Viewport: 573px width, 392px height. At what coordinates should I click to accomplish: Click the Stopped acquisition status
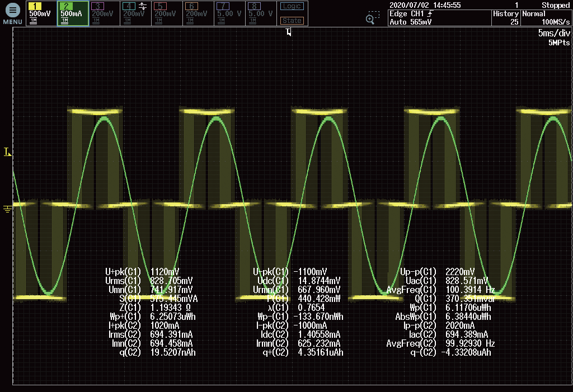tap(556, 5)
